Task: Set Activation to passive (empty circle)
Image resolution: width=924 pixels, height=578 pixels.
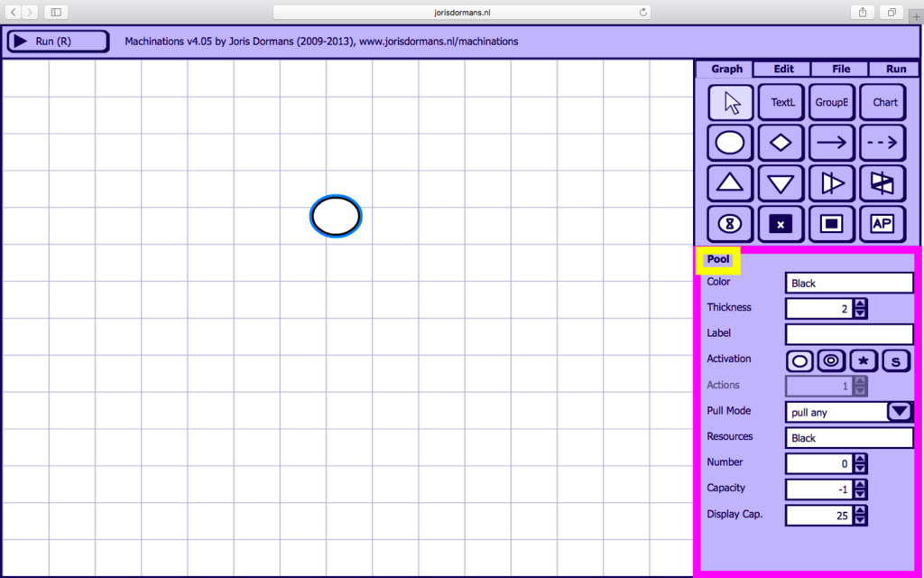Action: [799, 361]
